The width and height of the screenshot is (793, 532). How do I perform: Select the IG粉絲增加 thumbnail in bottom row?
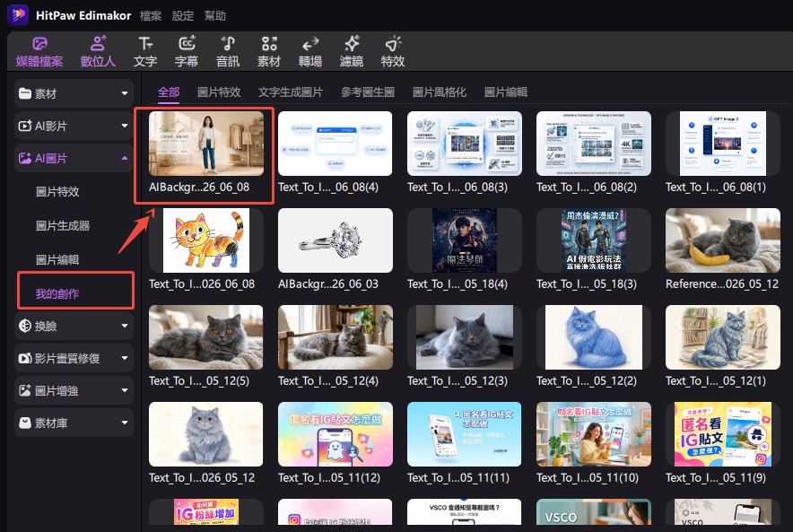pyautogui.click(x=206, y=511)
